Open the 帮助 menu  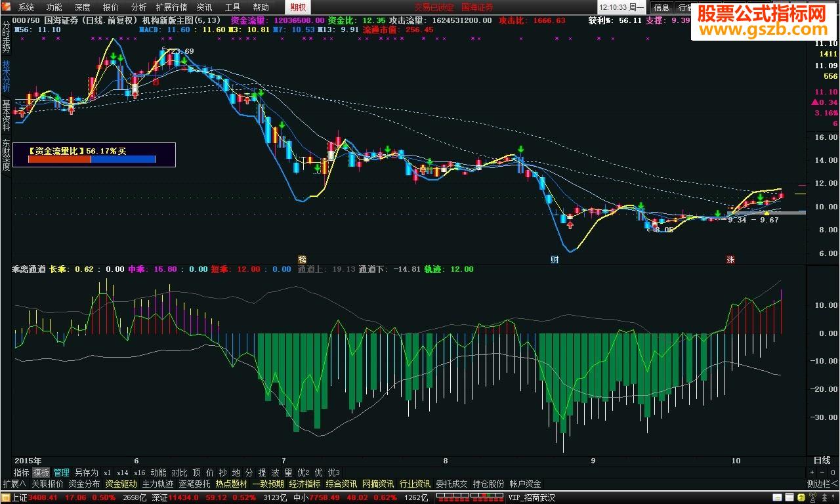[x=261, y=7]
